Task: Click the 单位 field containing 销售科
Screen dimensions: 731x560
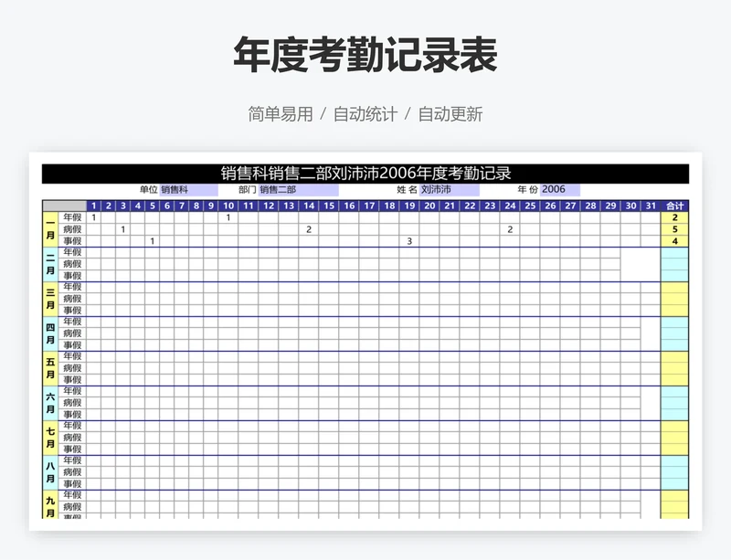Action: pos(189,190)
